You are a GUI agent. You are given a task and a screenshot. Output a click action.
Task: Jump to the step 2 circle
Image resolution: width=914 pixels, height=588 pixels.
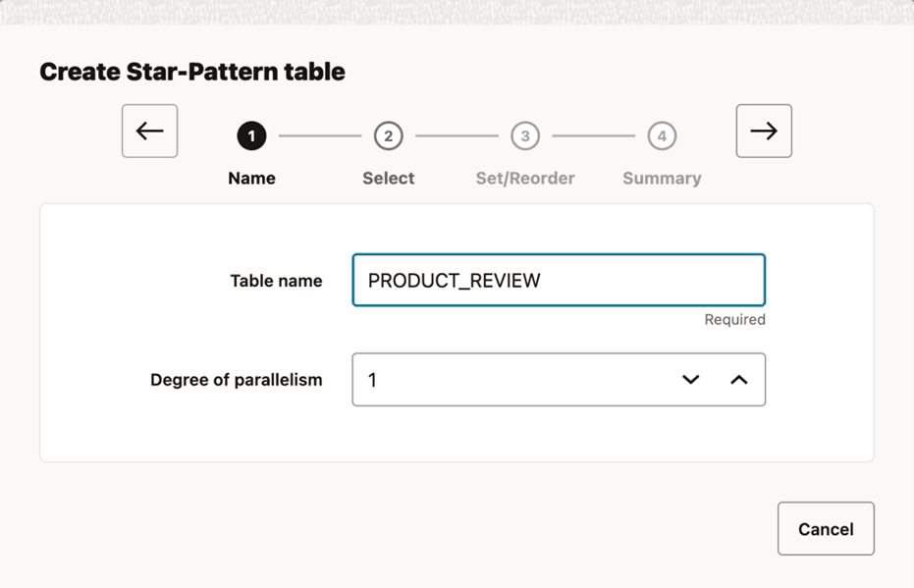click(388, 136)
